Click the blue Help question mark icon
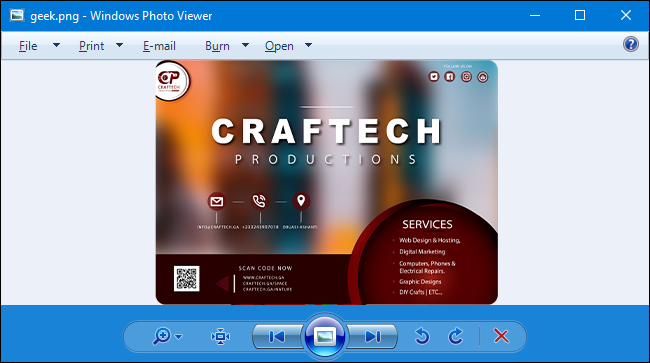Viewport: 650px width, 363px height. click(x=631, y=44)
